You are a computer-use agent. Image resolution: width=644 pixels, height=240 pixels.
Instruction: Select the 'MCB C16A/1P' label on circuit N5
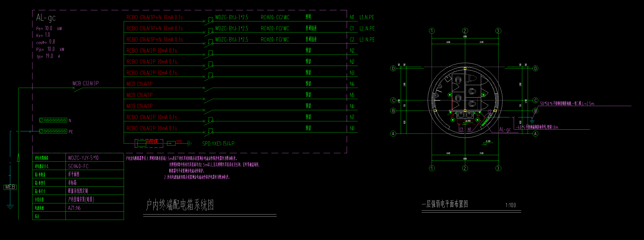click(x=140, y=95)
